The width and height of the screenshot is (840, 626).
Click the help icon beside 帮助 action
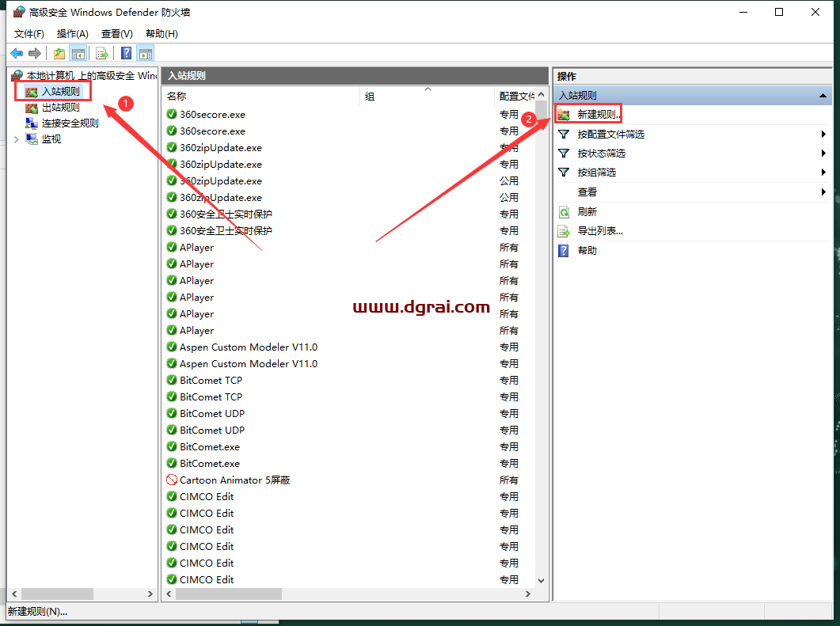[564, 251]
